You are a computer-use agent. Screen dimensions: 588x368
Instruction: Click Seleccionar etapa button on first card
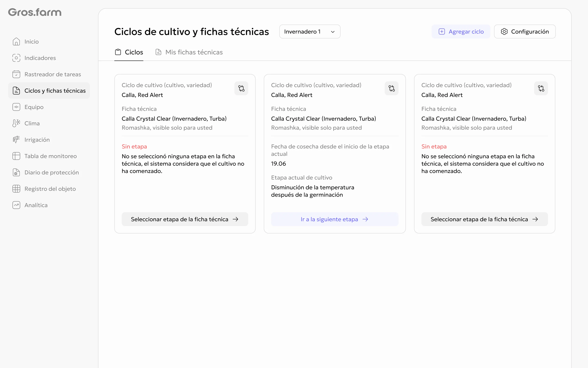[185, 219]
